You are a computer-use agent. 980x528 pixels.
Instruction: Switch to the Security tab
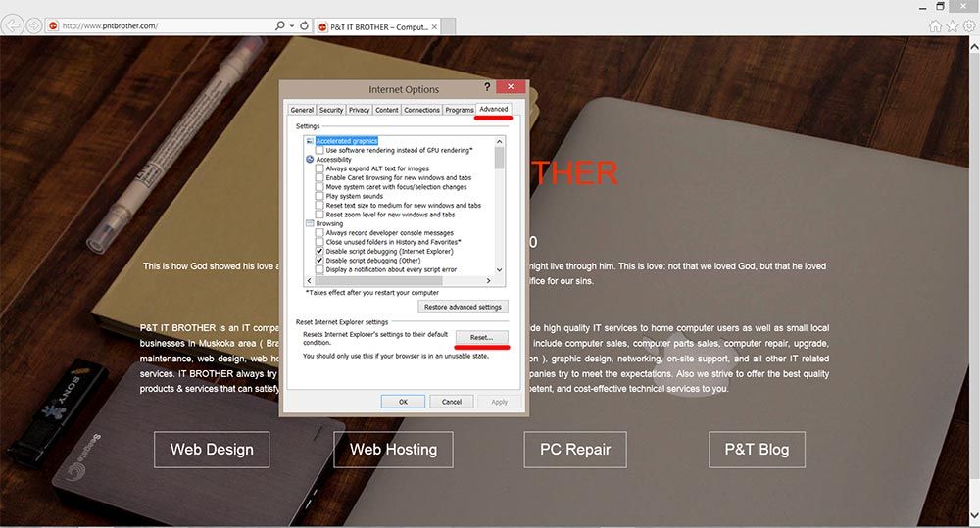331,110
